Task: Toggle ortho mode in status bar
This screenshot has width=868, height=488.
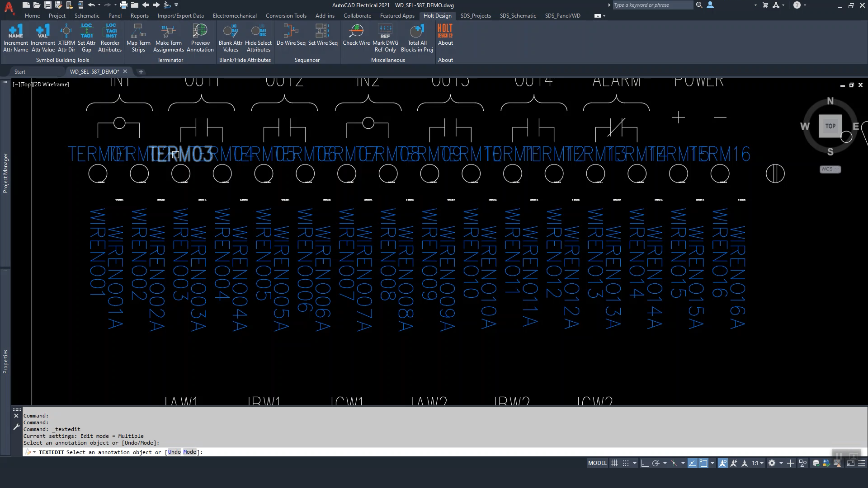Action: 645,463
